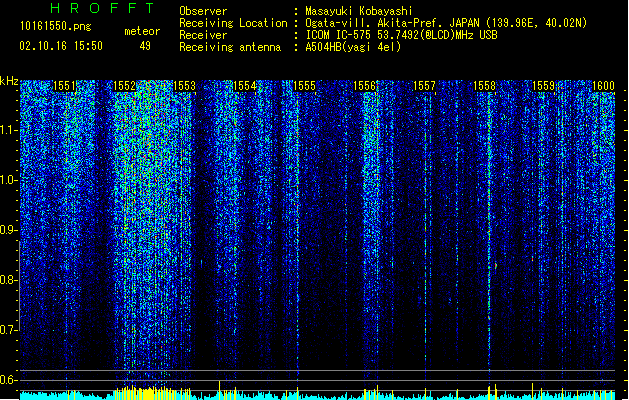Click the Observer label
Image resolution: width=629 pixels, height=400 pixels.
[203, 11]
